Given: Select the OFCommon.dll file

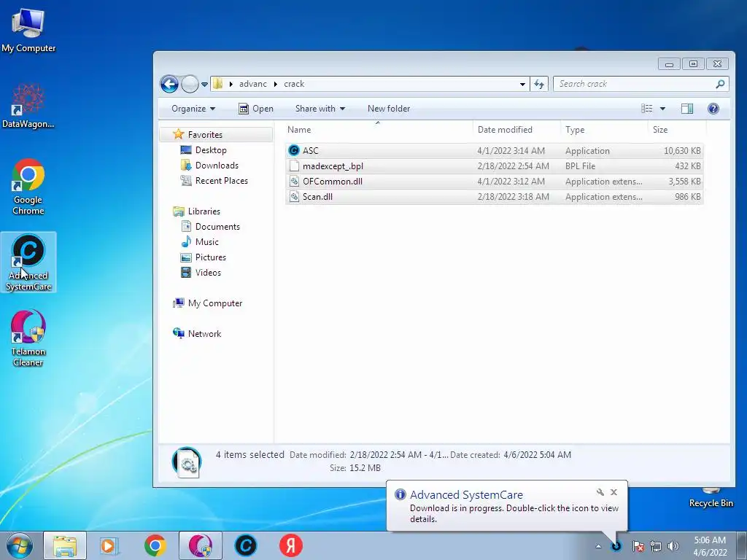Looking at the screenshot, I should tap(494, 182).
